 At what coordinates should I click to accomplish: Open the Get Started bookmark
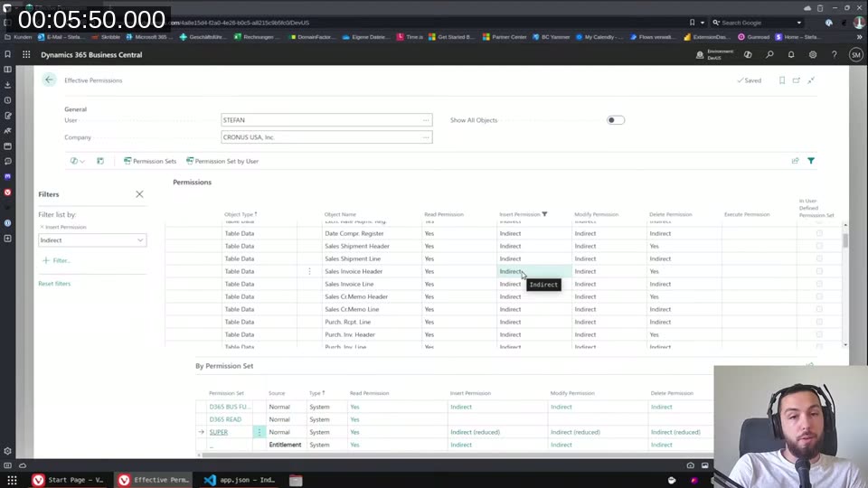pyautogui.click(x=452, y=37)
